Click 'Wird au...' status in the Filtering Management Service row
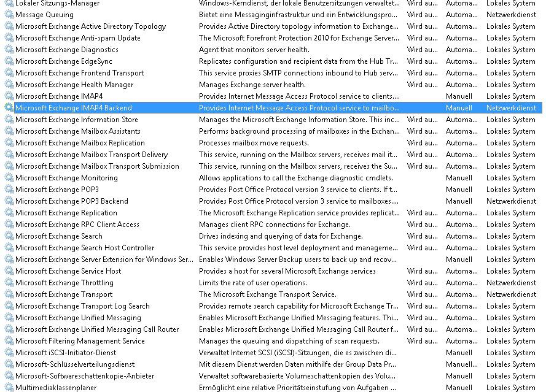The image size is (546, 392). [423, 341]
